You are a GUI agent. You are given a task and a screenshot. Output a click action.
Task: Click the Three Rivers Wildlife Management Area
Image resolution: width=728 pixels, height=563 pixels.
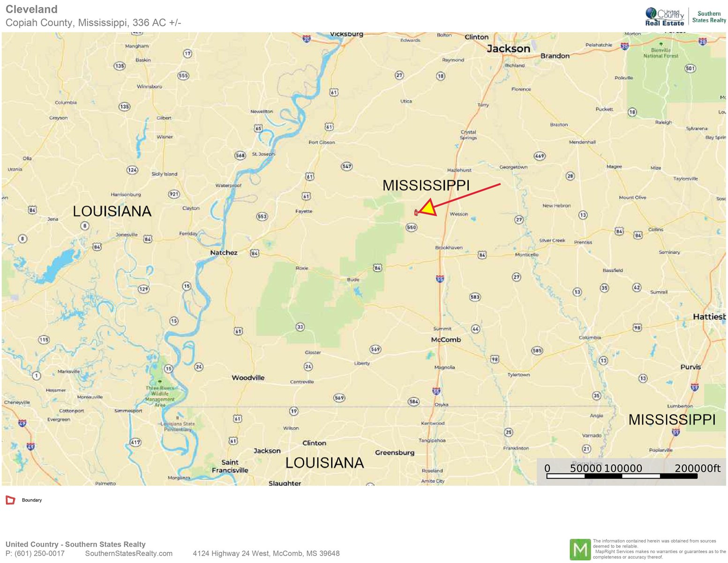coord(160,396)
